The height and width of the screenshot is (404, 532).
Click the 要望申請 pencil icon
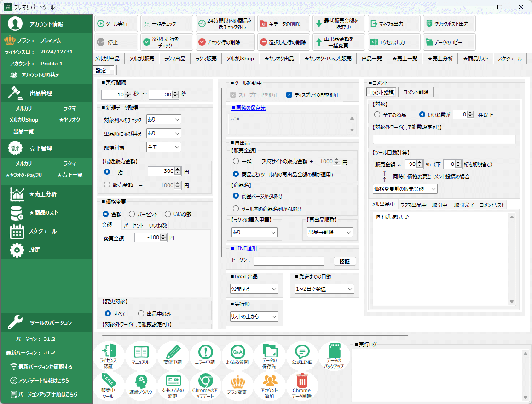click(x=173, y=356)
